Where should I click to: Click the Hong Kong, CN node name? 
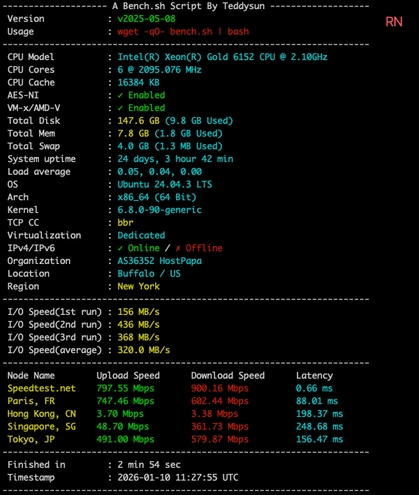42,414
